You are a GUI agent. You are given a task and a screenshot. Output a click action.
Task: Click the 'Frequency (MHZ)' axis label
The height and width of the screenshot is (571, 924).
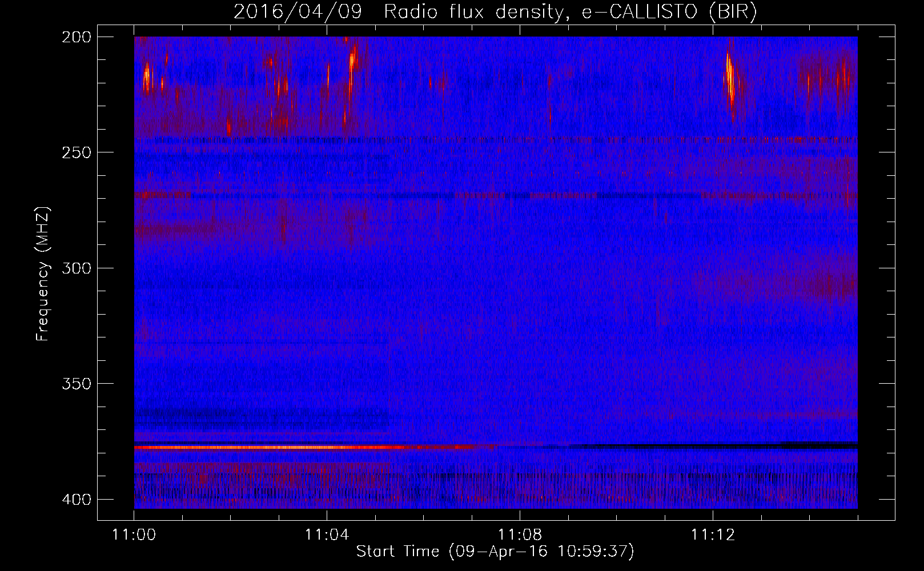[x=43, y=274]
